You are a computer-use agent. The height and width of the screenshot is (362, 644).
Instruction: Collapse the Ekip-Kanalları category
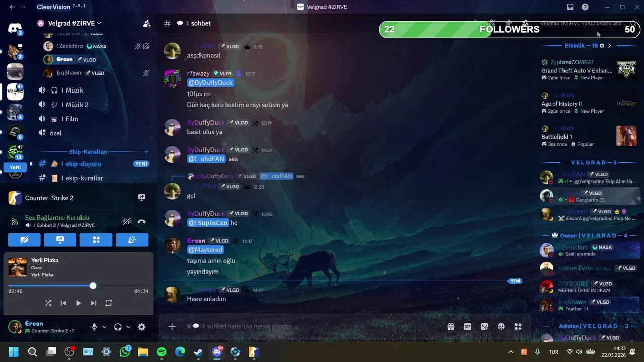click(89, 152)
